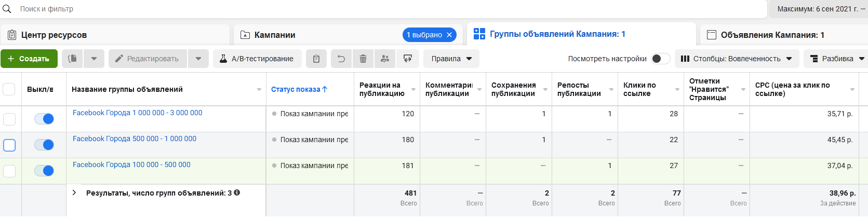Open the 'Сохранения публикации' column menu arrow
Image resolution: width=868 pixels, height=221 pixels.
pyautogui.click(x=545, y=89)
